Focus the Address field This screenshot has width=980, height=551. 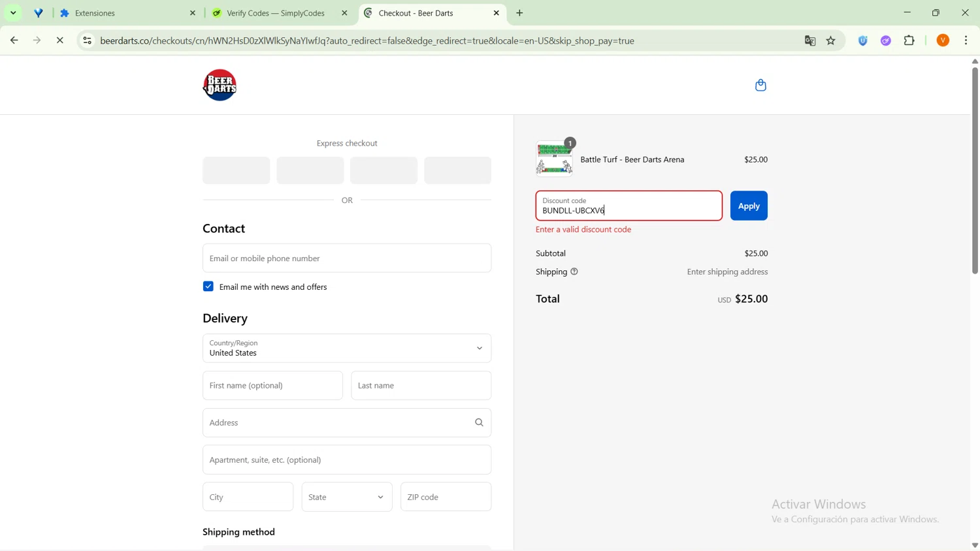(x=347, y=422)
